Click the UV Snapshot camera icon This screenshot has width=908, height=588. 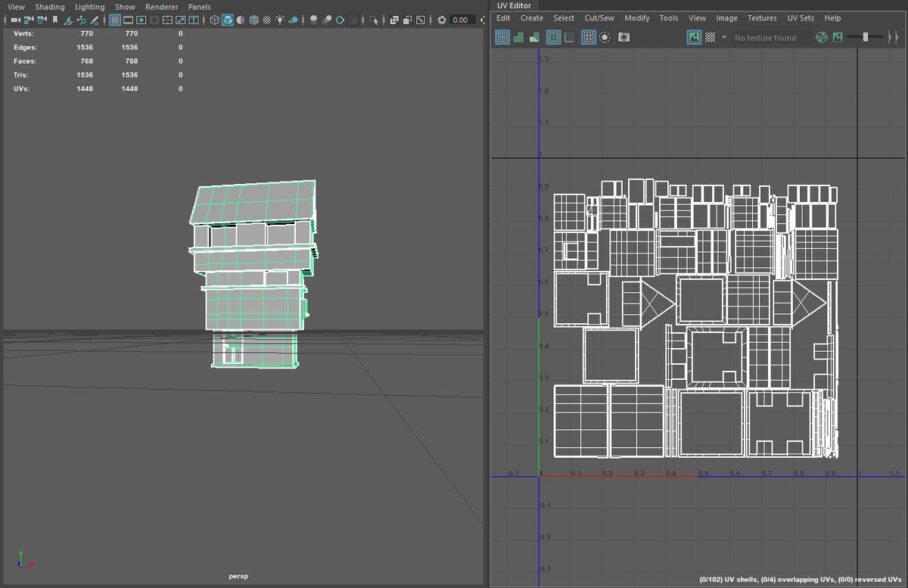623,37
